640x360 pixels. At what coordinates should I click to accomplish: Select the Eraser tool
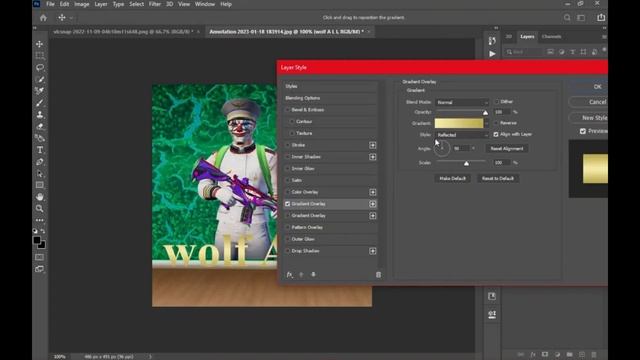[40, 127]
